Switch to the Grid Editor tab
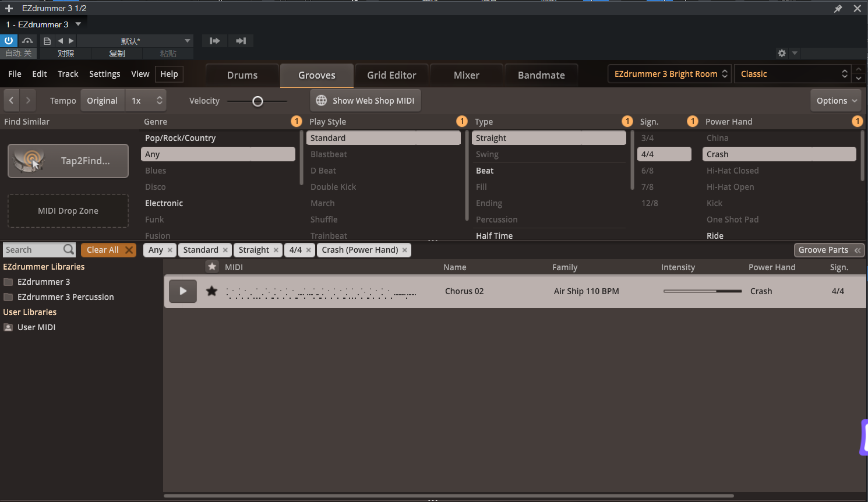The image size is (868, 502). 391,75
